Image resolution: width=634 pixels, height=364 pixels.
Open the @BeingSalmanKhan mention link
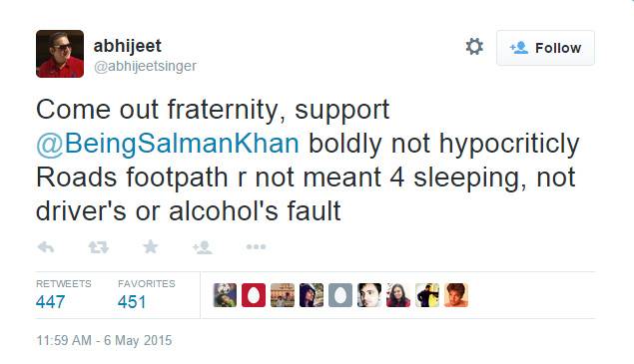point(168,144)
